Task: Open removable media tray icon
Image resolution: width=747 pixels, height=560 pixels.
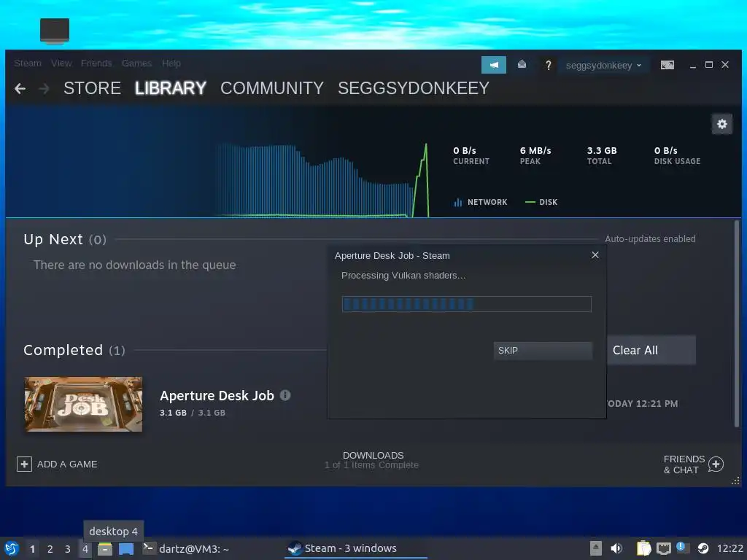Action: [595, 548]
